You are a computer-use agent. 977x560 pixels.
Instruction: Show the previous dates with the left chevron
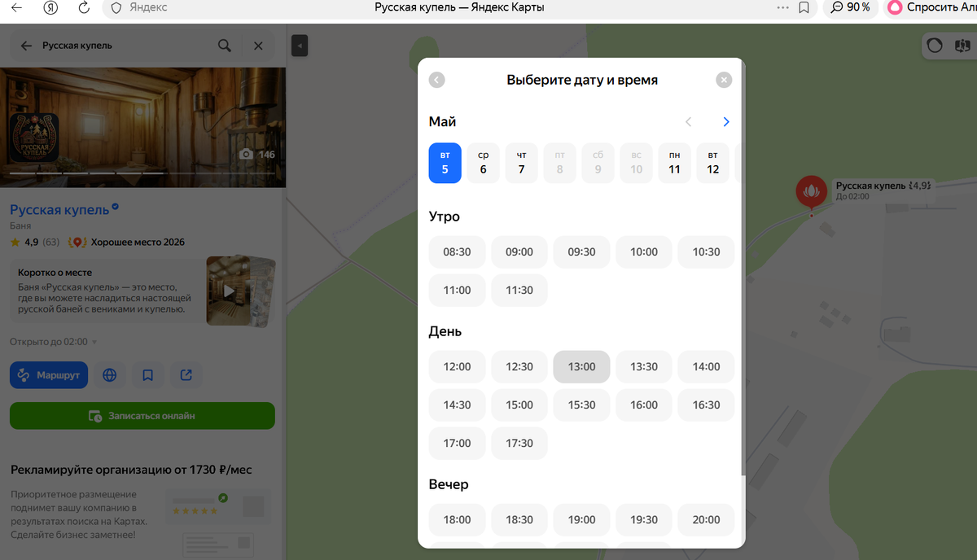click(688, 122)
